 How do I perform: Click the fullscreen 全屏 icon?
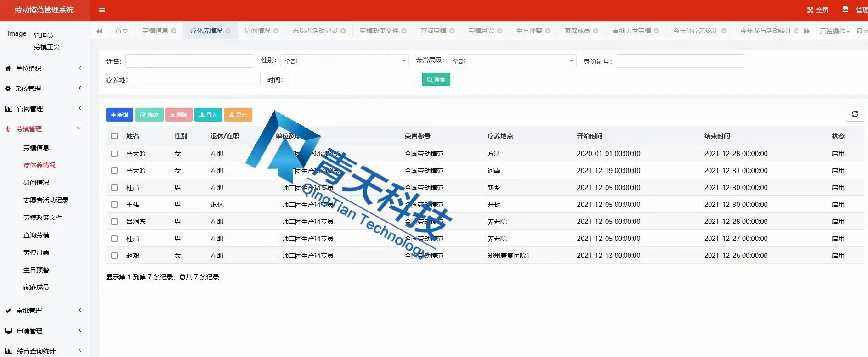811,10
